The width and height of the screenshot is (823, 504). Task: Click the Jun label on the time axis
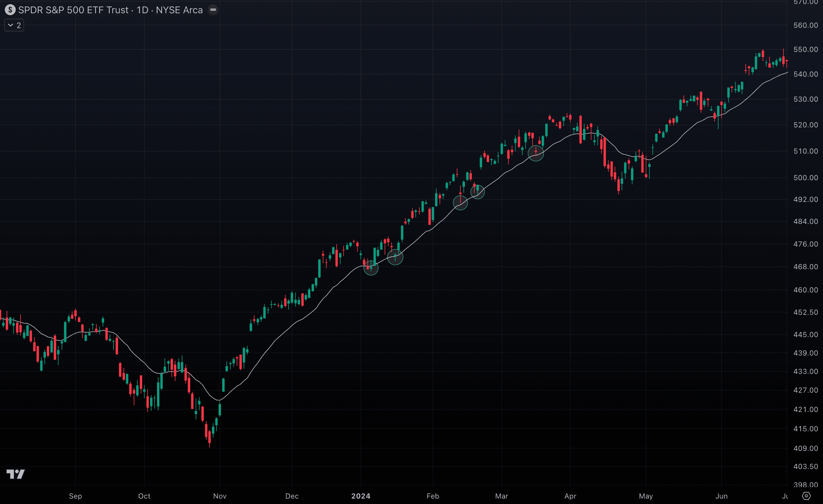tap(722, 496)
